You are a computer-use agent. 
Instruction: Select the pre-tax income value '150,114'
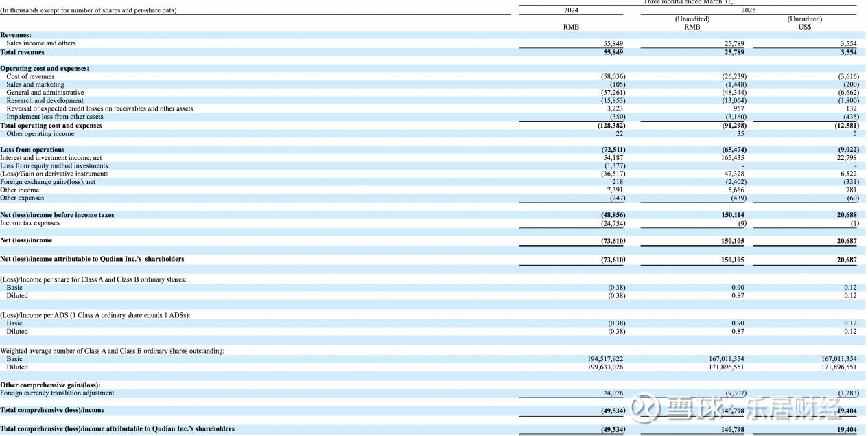pos(733,215)
